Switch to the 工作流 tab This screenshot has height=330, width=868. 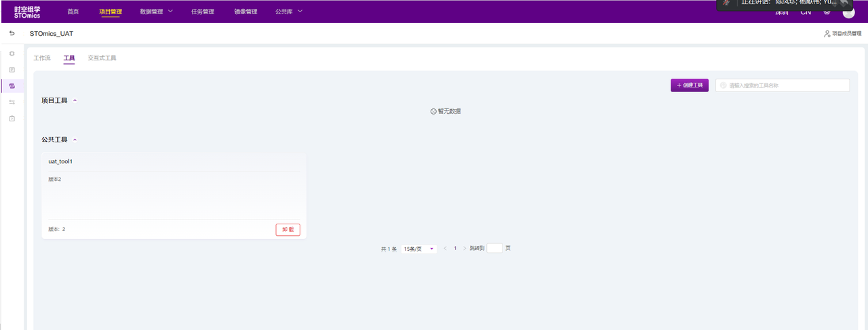(x=42, y=58)
